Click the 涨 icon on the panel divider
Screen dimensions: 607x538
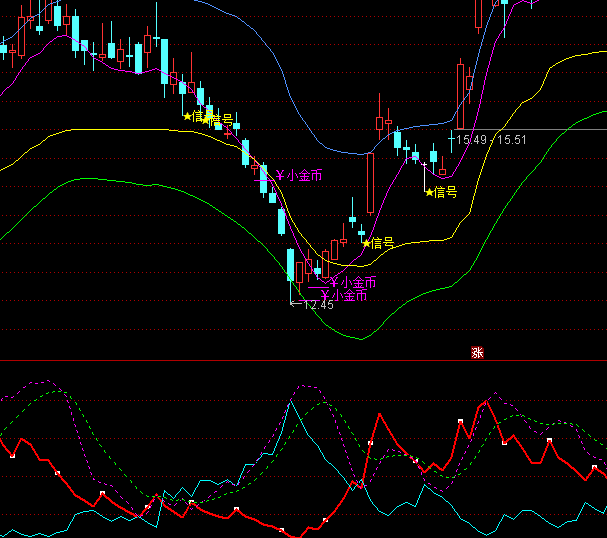tap(477, 352)
